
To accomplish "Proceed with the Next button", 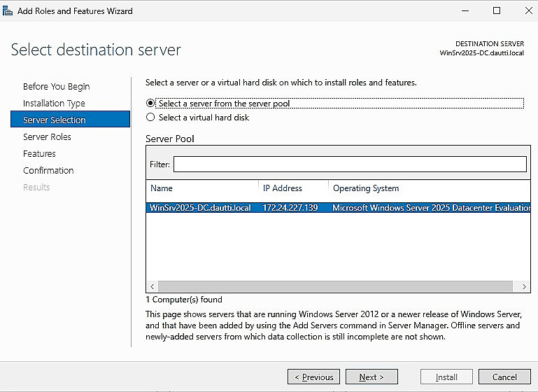I will pos(371,377).
